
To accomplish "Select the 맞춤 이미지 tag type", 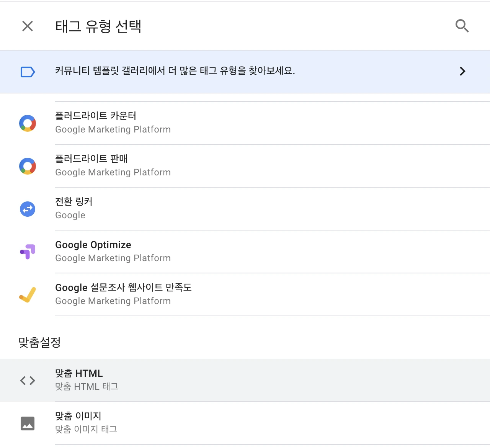I will point(78,416).
